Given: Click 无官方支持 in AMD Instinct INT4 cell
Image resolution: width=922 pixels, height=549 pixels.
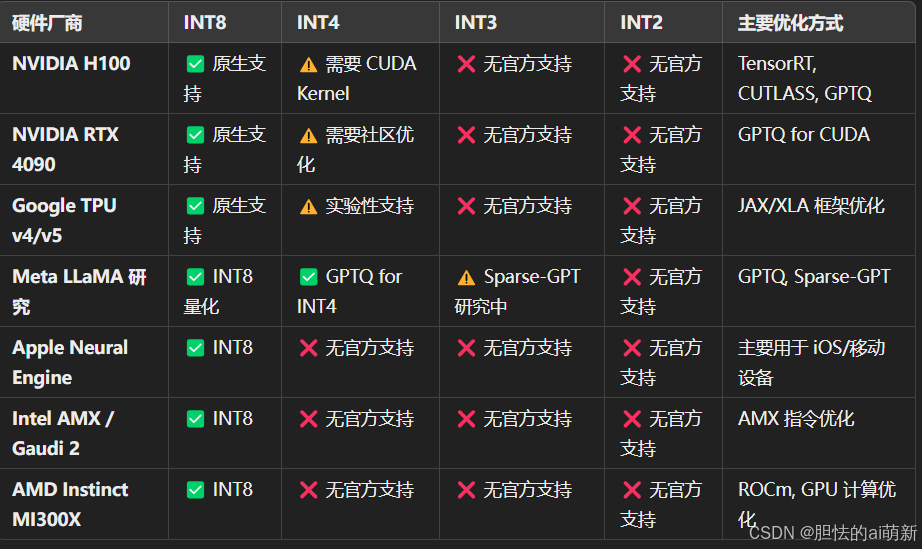Looking at the screenshot, I should (x=370, y=490).
